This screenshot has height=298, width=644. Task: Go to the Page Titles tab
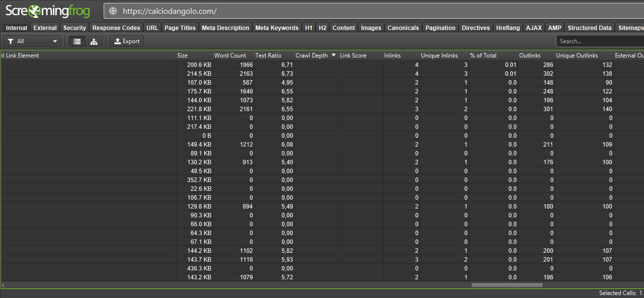(x=180, y=28)
